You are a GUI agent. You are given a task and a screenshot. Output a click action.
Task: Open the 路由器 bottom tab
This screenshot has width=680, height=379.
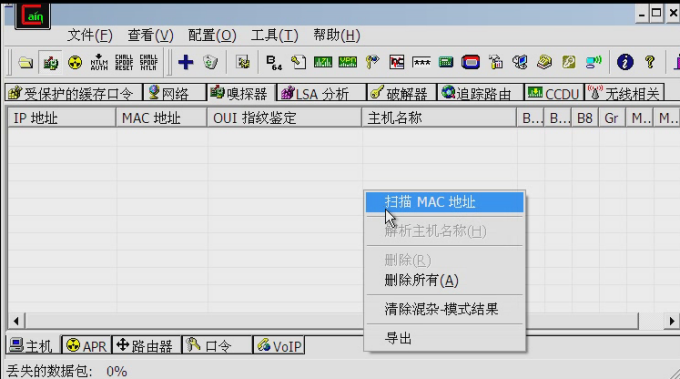click(x=147, y=346)
